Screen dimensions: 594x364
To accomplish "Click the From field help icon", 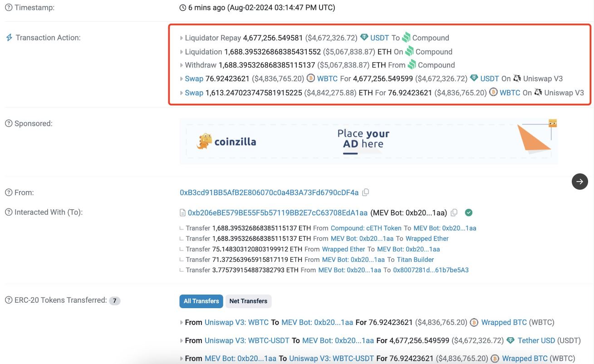I will click(9, 193).
